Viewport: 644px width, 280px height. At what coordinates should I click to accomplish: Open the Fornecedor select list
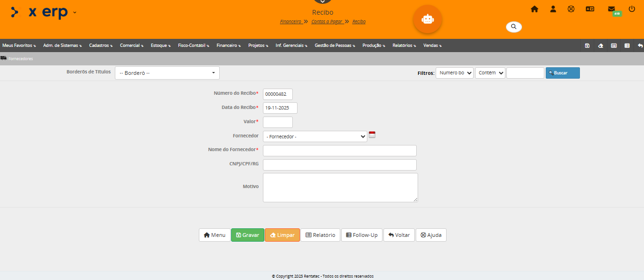tap(315, 137)
